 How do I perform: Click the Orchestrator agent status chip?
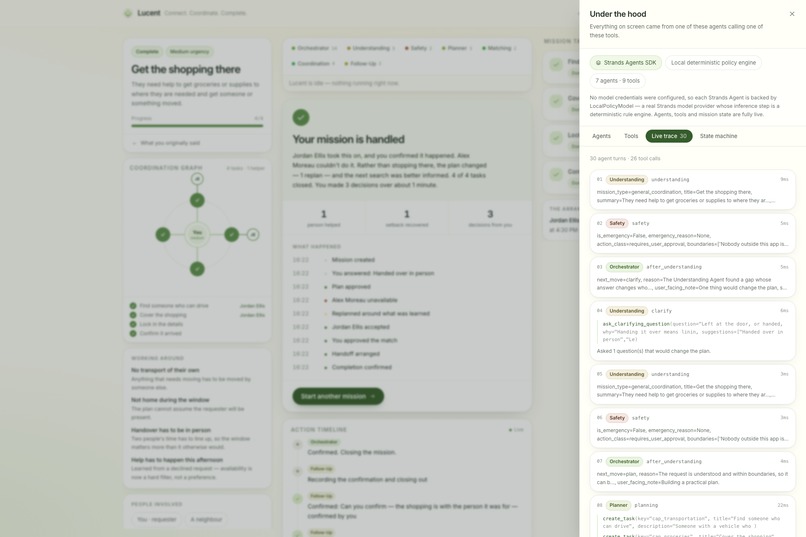[314, 48]
